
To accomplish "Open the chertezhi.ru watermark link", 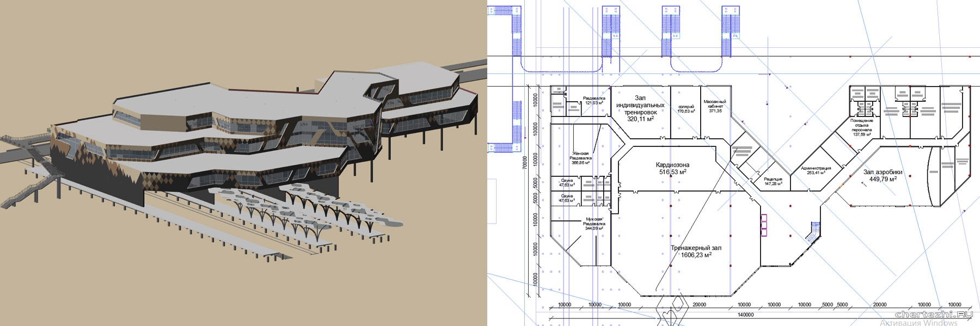I will [x=936, y=314].
